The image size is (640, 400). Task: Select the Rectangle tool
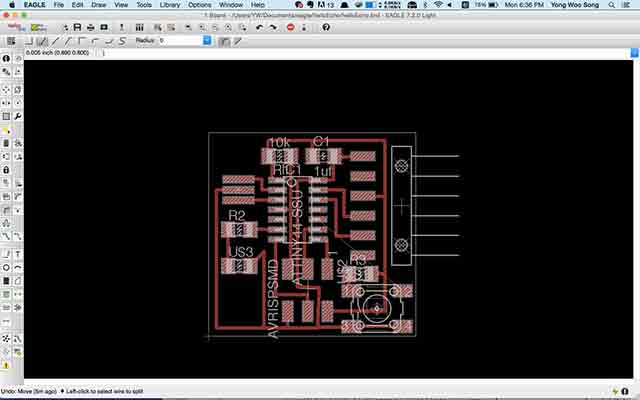click(x=6, y=281)
